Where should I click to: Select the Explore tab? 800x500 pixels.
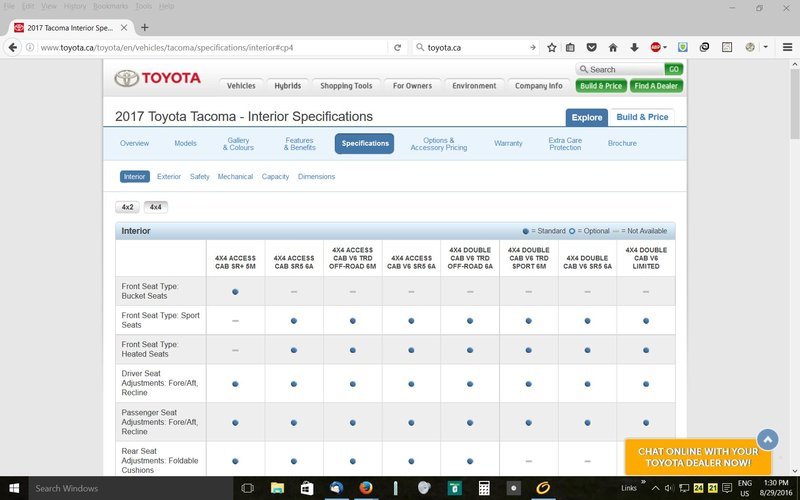[x=587, y=117]
